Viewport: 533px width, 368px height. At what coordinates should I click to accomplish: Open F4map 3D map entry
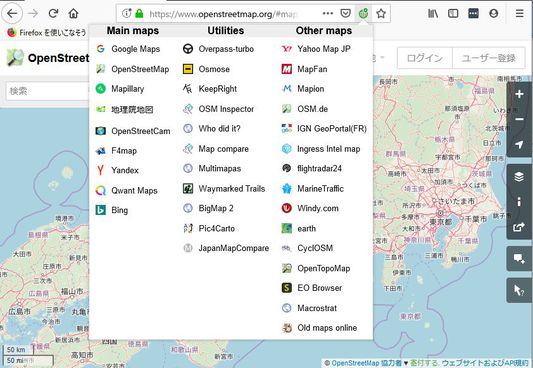116,151
